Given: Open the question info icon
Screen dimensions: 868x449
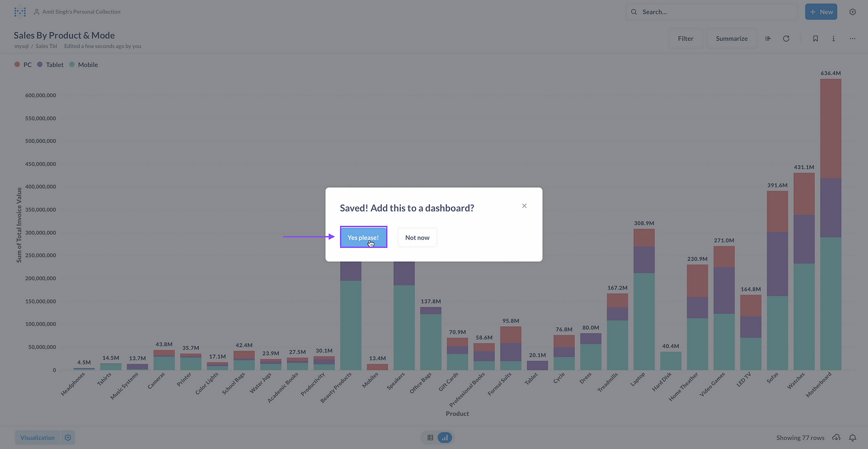Looking at the screenshot, I should click(x=833, y=39).
